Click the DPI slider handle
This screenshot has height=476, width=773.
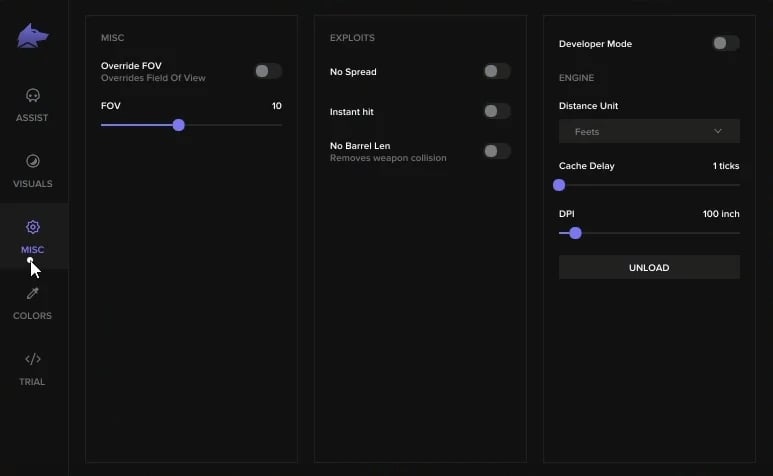[575, 233]
